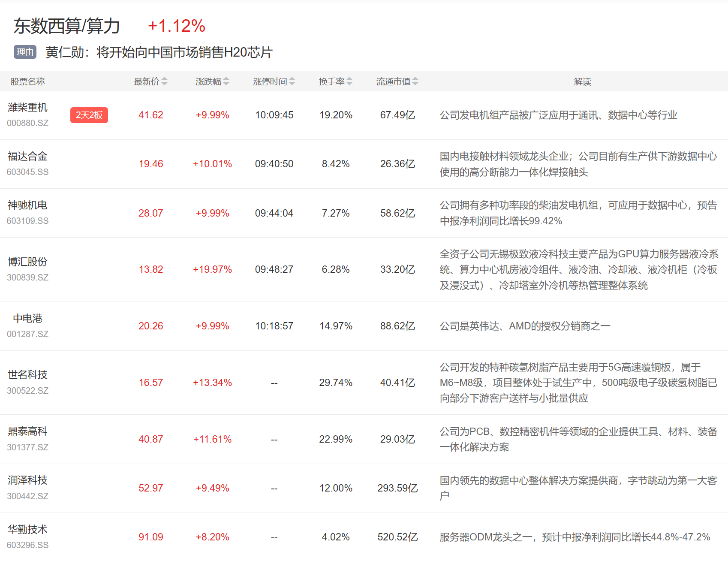
Task: Select limit-up time 10:18:57
Action: (x=274, y=326)
